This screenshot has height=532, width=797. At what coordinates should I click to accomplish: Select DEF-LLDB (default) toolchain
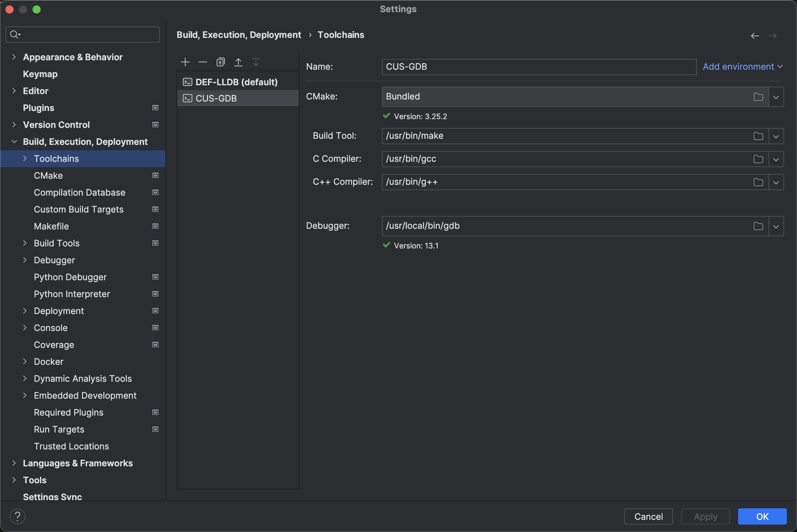click(236, 82)
